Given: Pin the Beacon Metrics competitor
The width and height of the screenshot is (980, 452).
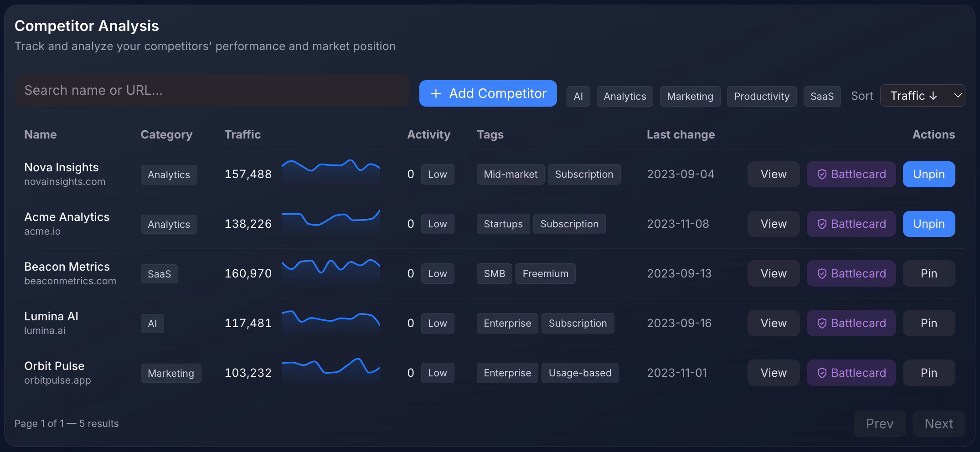Looking at the screenshot, I should [928, 274].
